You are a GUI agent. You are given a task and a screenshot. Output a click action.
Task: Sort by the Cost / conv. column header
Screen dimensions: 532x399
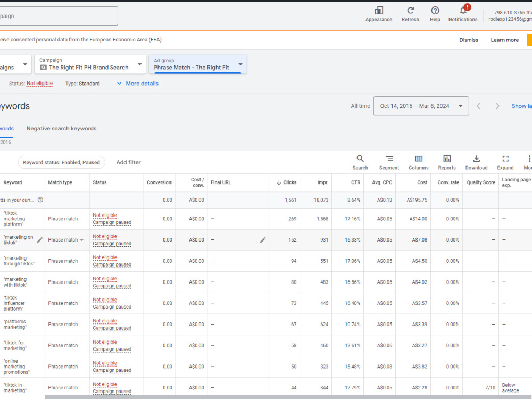point(197,182)
